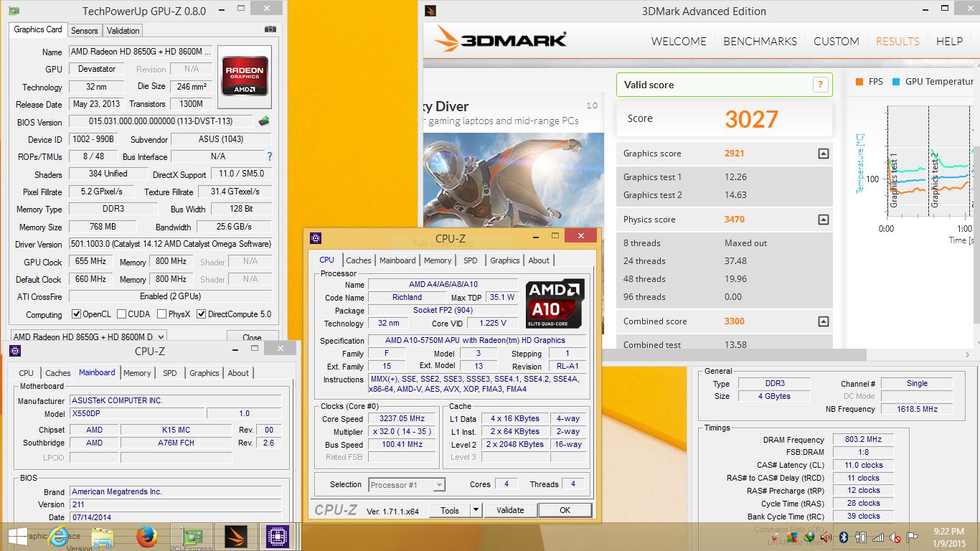Open Internet Explorer from the taskbar
The height and width of the screenshot is (551, 980).
59,536
